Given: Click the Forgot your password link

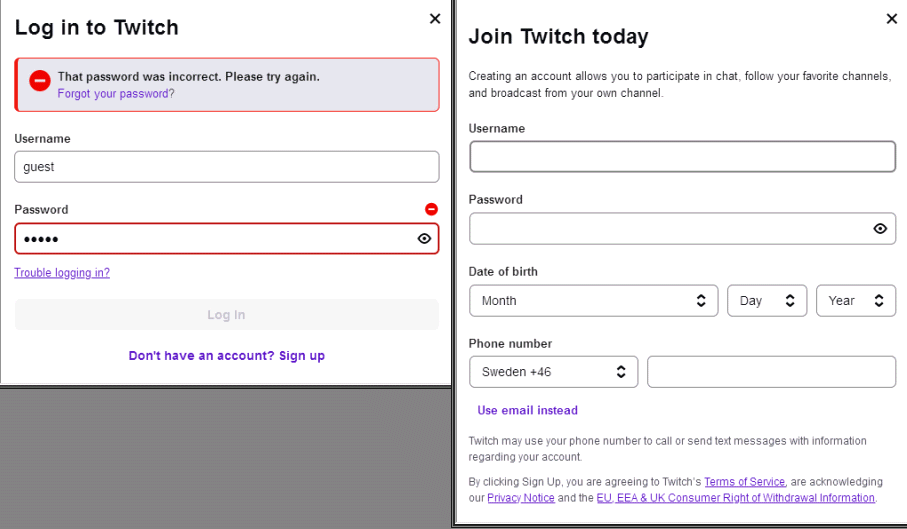Looking at the screenshot, I should (116, 93).
